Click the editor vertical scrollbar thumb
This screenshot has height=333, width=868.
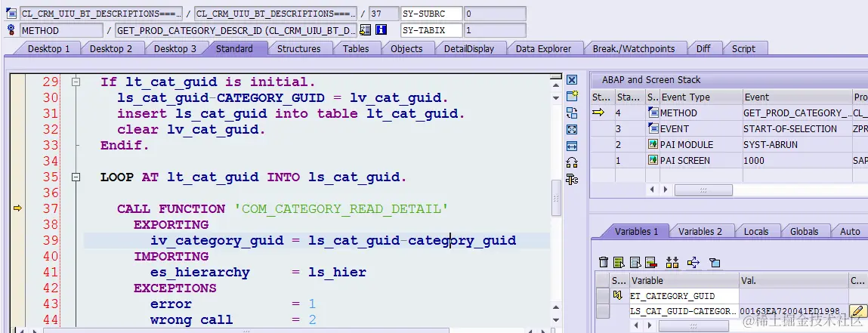[x=556, y=199]
